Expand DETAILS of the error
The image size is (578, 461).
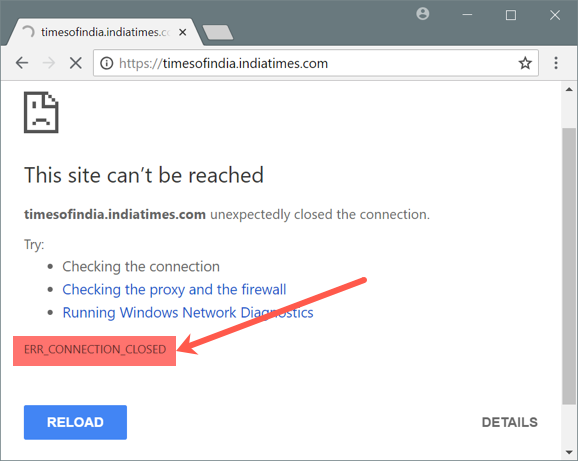pos(509,422)
